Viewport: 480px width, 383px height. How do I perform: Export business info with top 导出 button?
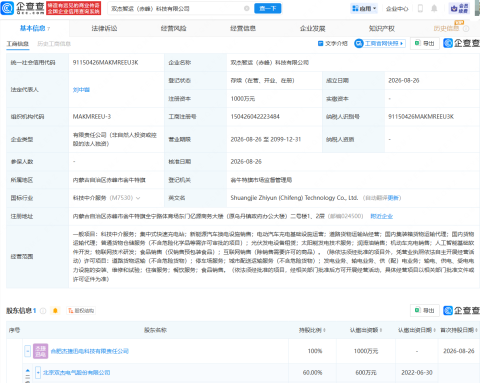click(424, 43)
